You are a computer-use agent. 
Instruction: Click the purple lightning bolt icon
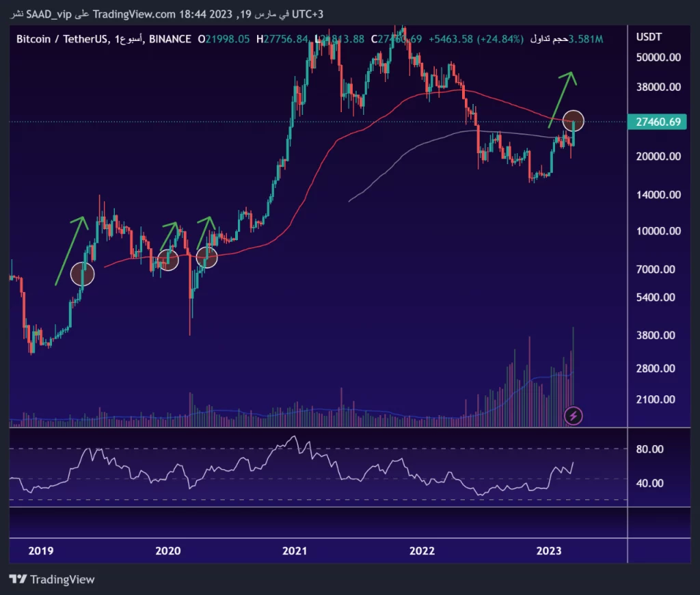pyautogui.click(x=573, y=415)
